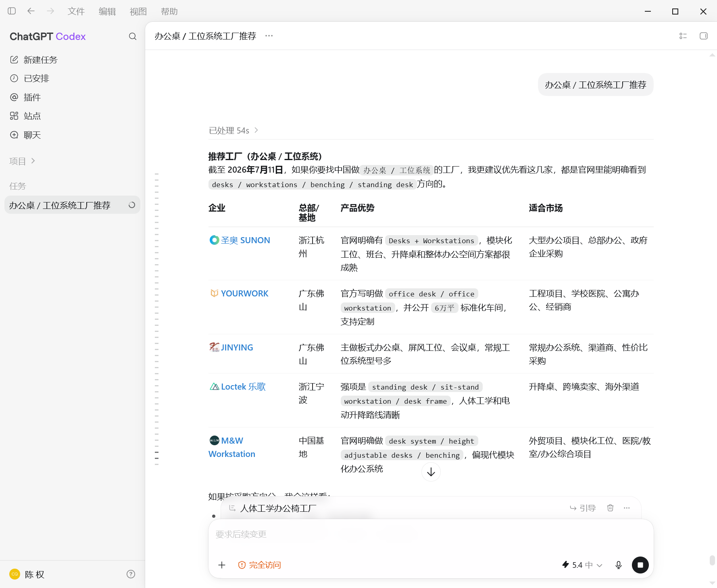717x588 pixels.
Task: Stop generation with the stop button
Action: (x=640, y=565)
